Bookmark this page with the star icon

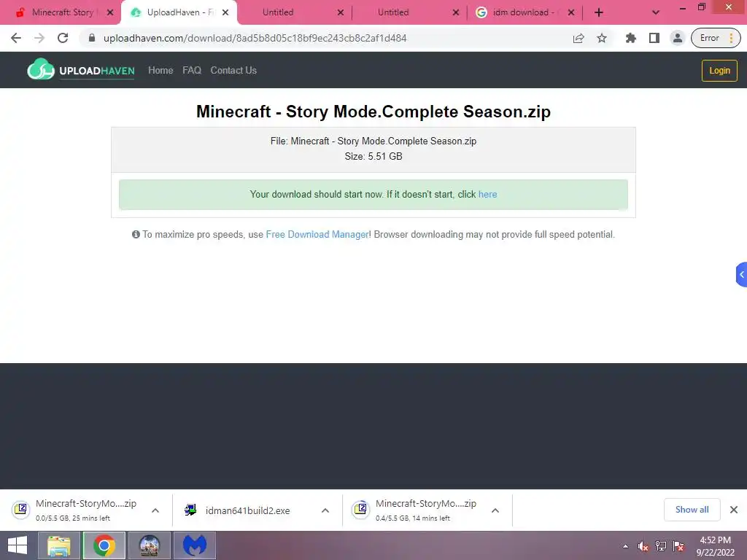pyautogui.click(x=602, y=38)
